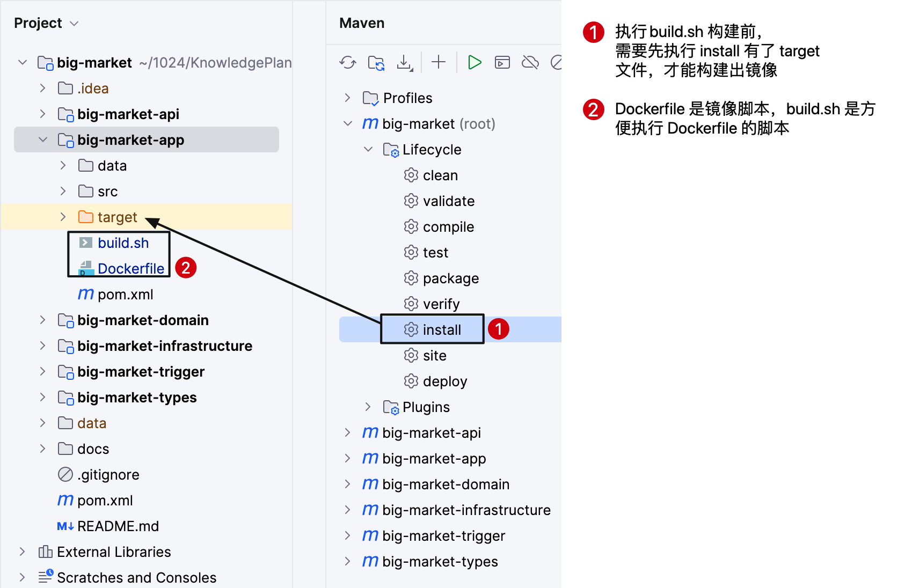This screenshot has height=588, width=905.
Task: Open the Project view dropdown
Action: 74,24
